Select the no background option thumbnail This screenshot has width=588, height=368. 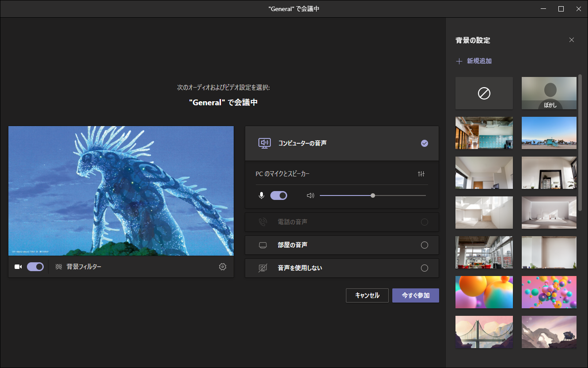click(484, 93)
